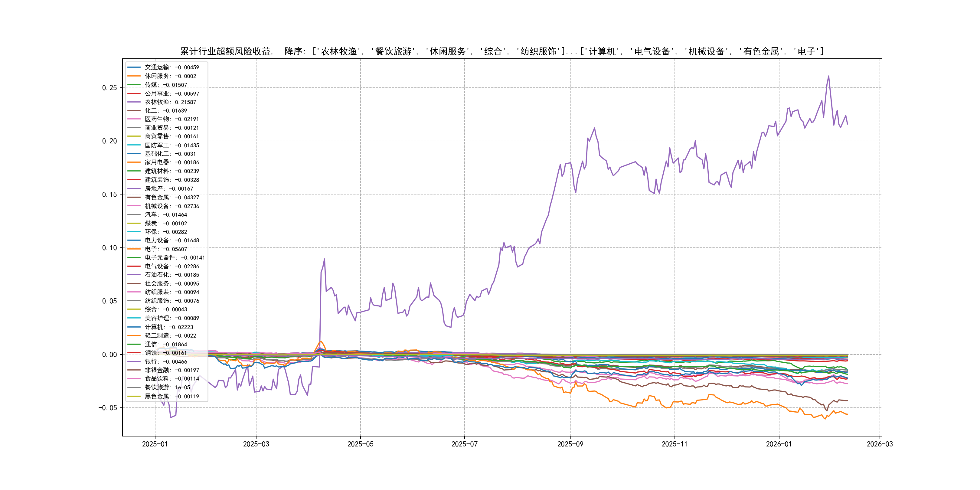Click the 食品饮料 legend label
The width and height of the screenshot is (980, 490).
click(x=171, y=379)
